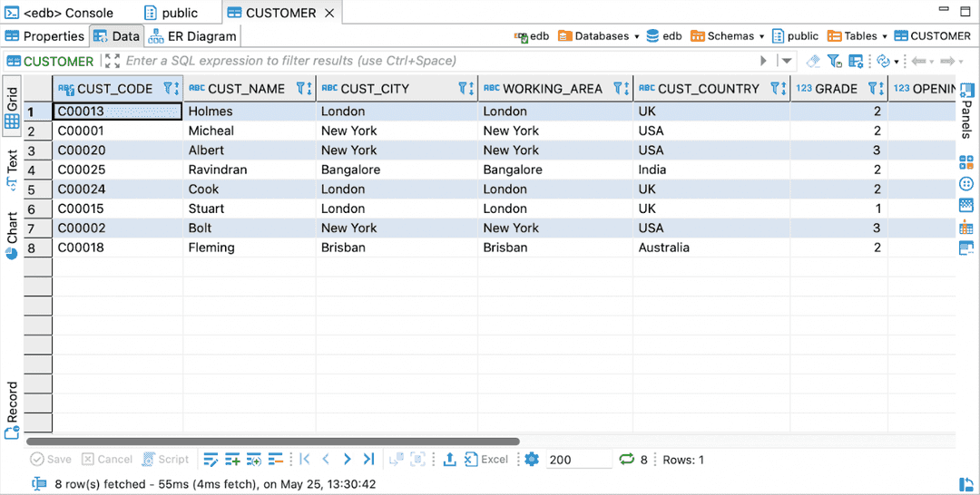Click the Delete row icon
The image size is (980, 495).
276,460
